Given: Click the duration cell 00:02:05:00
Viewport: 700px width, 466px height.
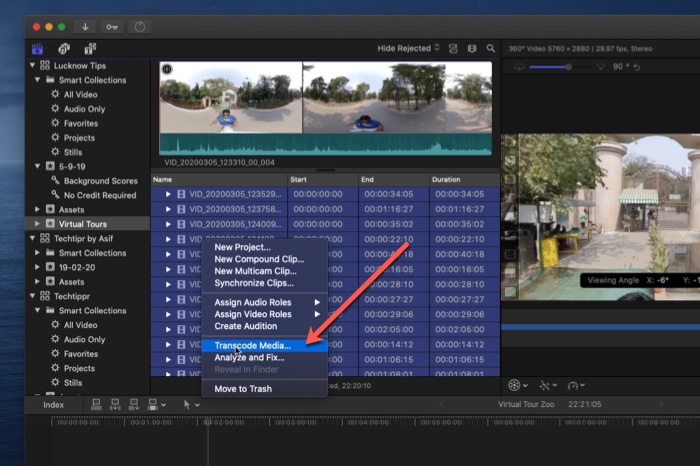Looking at the screenshot, I should tap(460, 329).
